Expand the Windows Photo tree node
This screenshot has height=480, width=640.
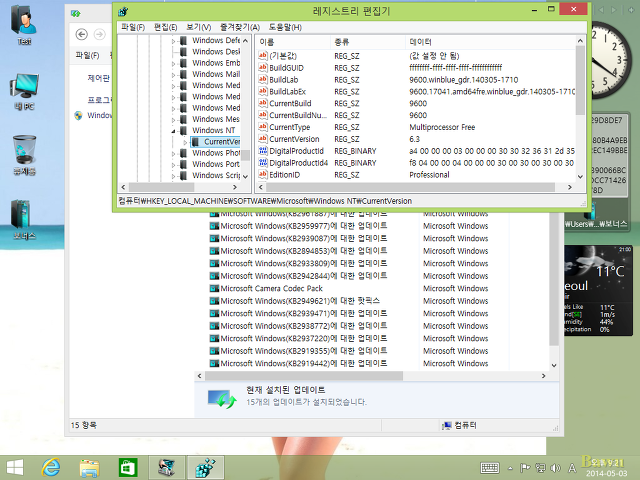(173, 153)
